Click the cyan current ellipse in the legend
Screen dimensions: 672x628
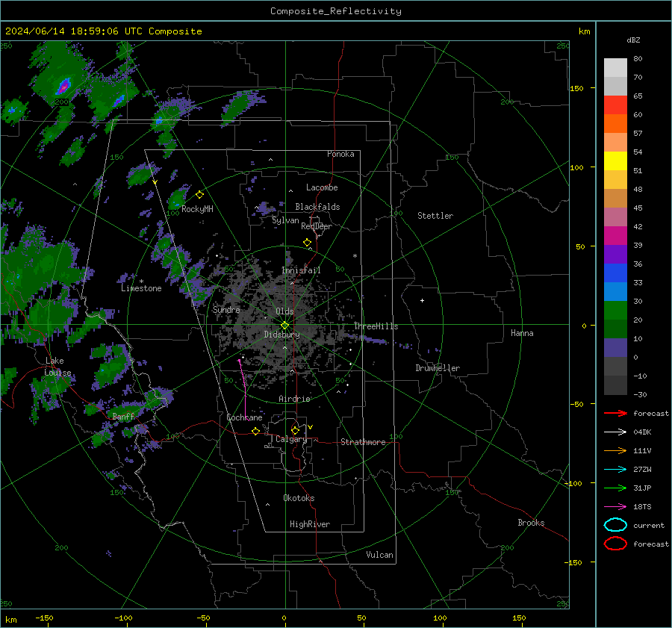tap(615, 525)
